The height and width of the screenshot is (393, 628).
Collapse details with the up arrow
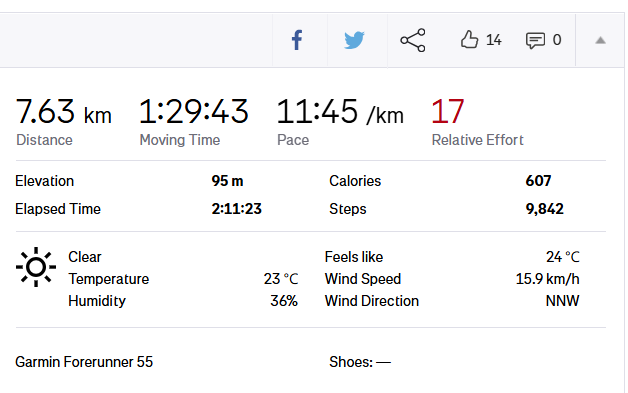point(600,40)
